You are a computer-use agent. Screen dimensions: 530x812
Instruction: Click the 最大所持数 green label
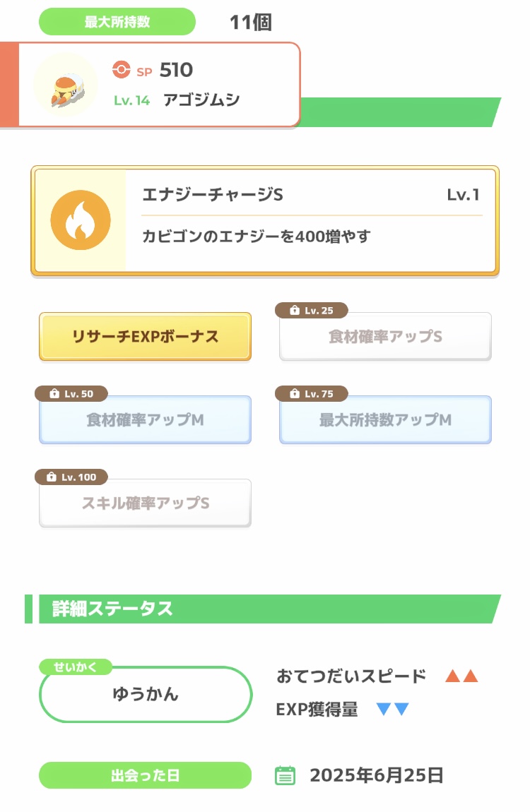[117, 22]
